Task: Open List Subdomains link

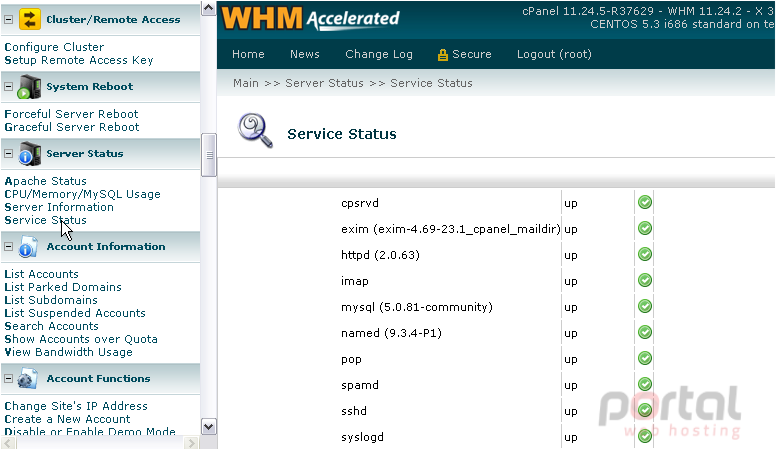Action: point(51,300)
